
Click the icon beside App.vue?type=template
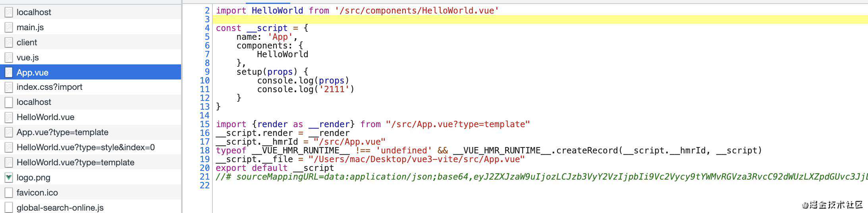tap(8, 132)
